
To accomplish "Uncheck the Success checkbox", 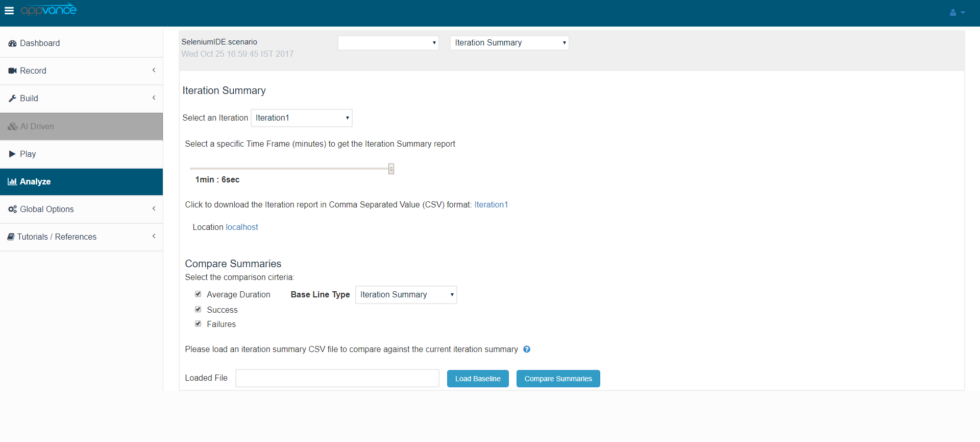I will [198, 309].
